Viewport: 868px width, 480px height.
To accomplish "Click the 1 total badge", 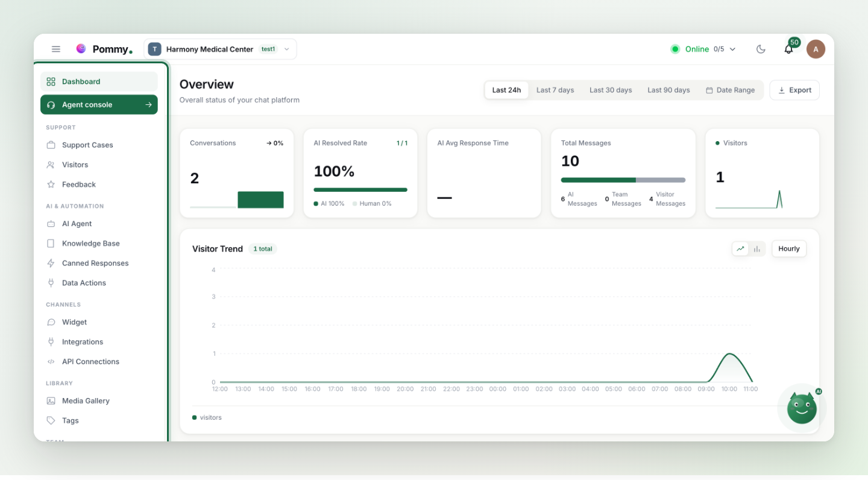I will (263, 248).
